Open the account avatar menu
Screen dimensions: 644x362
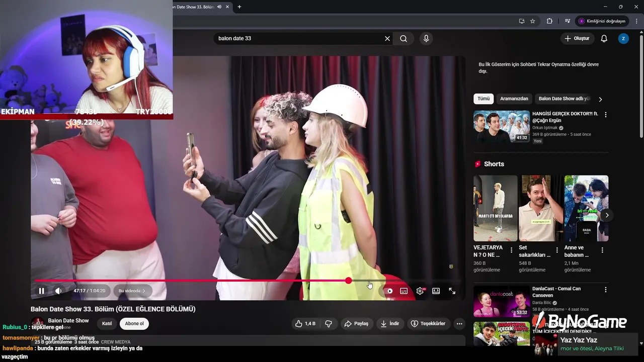pos(623,38)
